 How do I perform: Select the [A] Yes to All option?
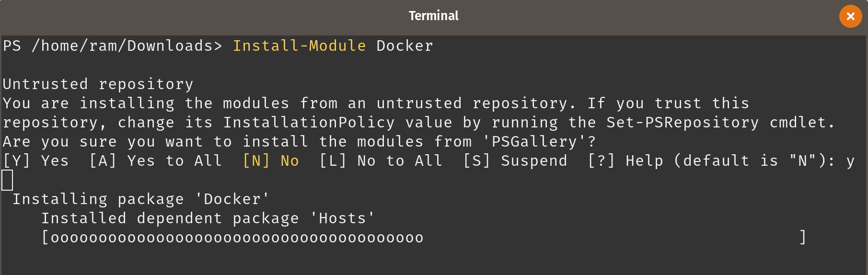coord(156,161)
